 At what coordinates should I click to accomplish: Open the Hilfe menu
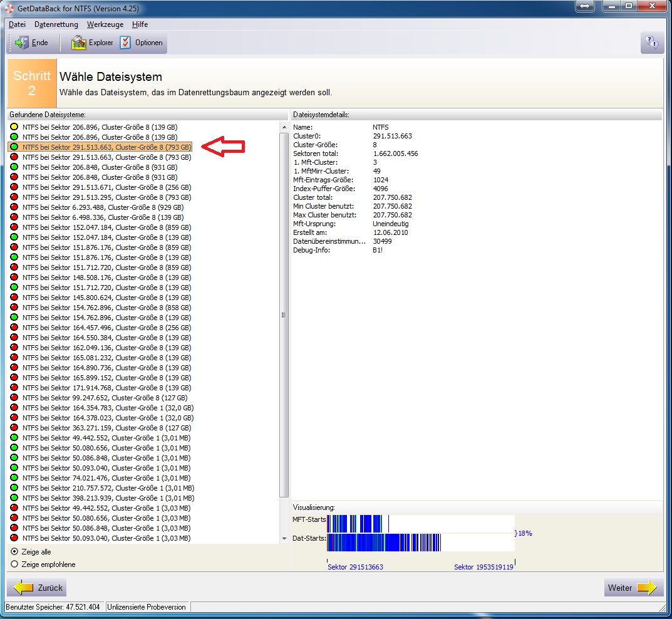(140, 24)
